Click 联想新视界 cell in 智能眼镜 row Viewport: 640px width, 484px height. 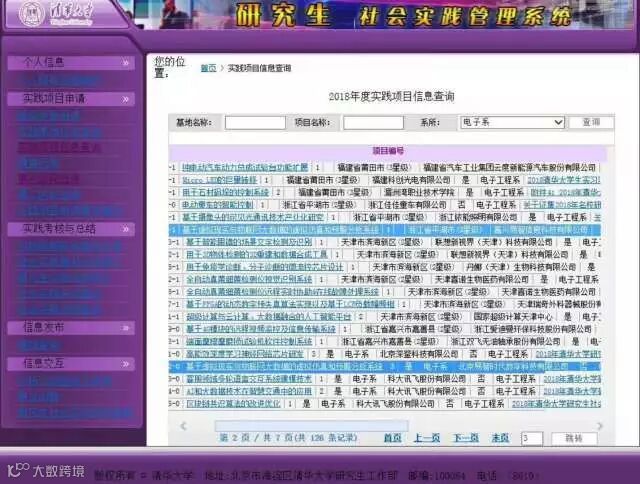click(x=493, y=242)
